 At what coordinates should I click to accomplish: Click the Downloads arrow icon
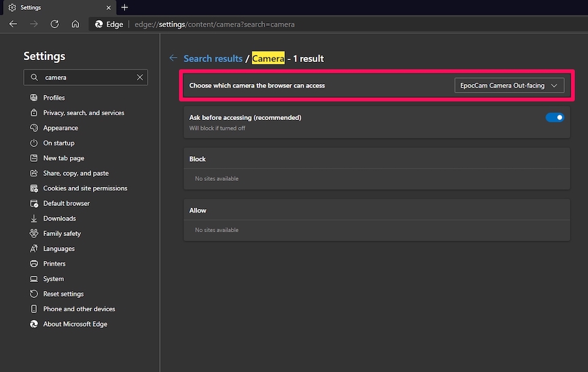coord(34,218)
